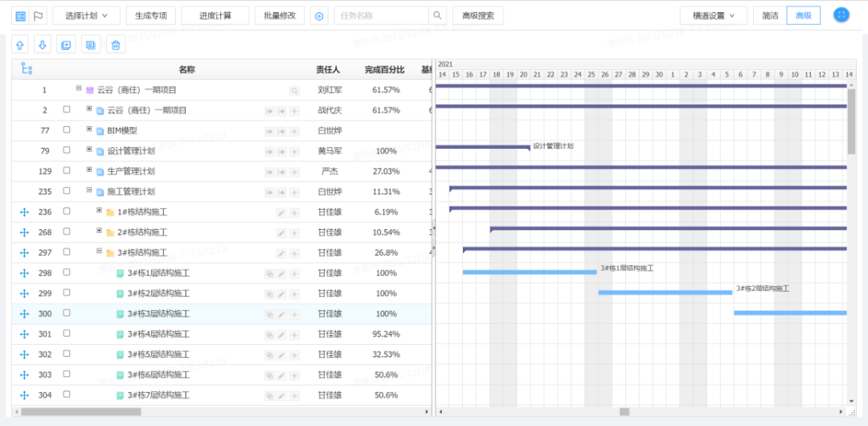Click edit pencil for 3#栋5层结构施工
Image resolution: width=868 pixels, height=426 pixels.
click(282, 355)
